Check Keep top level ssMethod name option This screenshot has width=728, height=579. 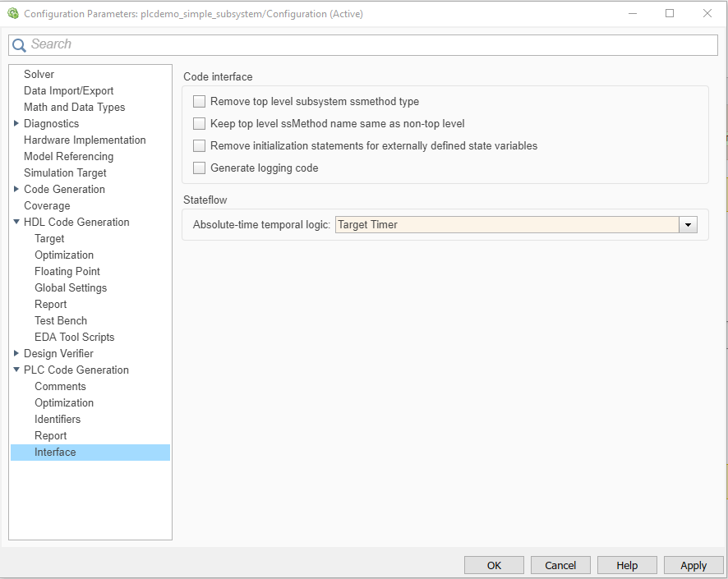click(x=199, y=124)
